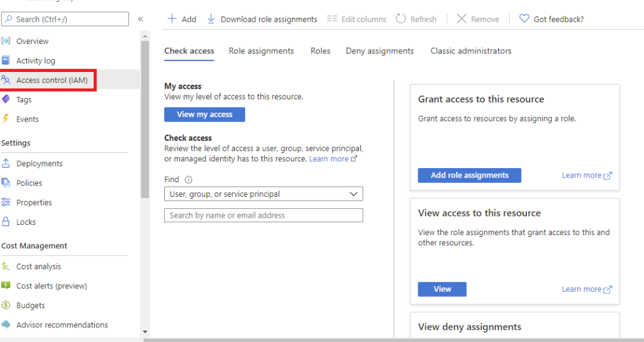Screen dimensions: 644x342
Task: Click the Budgets coin icon
Action: (x=6, y=305)
